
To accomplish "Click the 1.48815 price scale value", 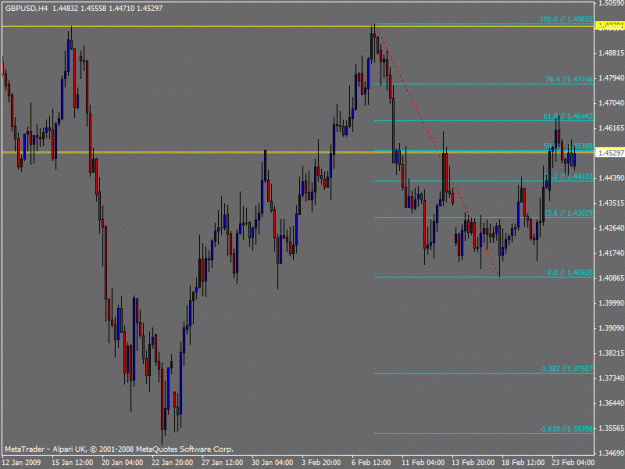I will 611,53.
